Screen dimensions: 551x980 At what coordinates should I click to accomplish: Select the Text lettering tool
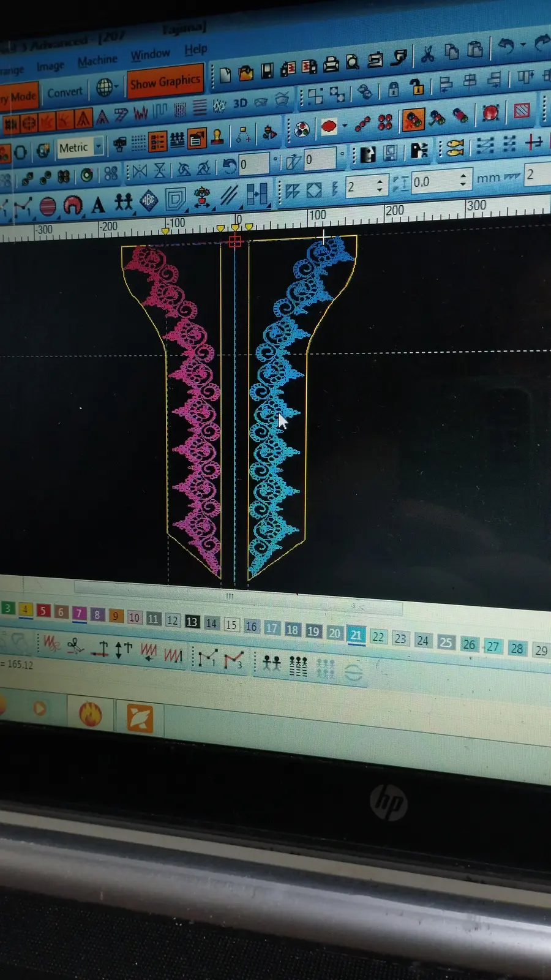(x=98, y=205)
